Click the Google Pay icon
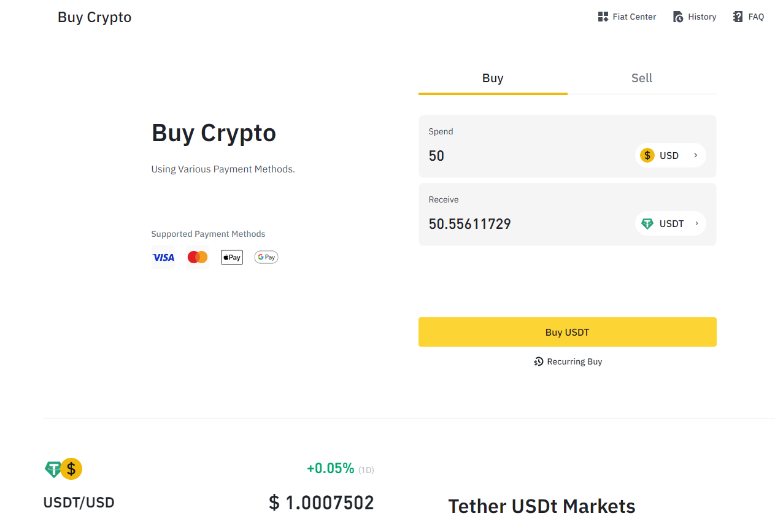Screen dimensions: 775x532 pyautogui.click(x=266, y=258)
